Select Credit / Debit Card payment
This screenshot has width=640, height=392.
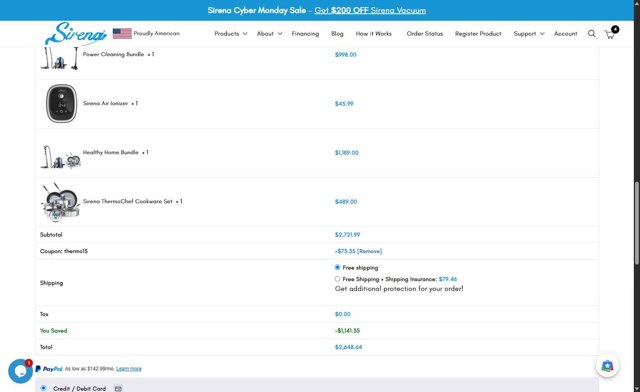point(43,388)
